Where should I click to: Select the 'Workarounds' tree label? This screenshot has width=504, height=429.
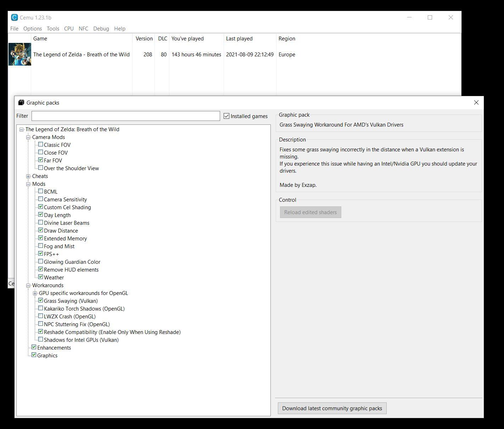(48, 285)
